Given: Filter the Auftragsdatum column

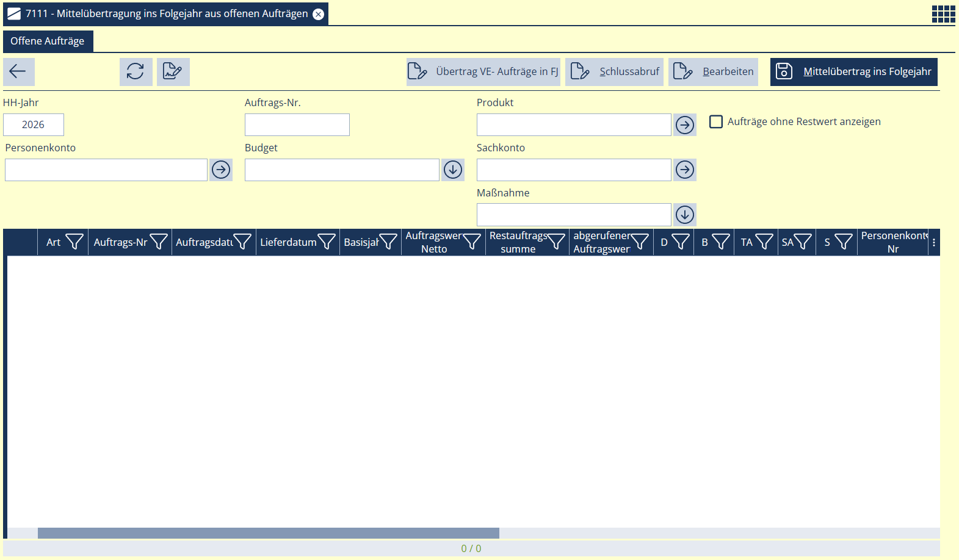Looking at the screenshot, I should click(x=242, y=242).
